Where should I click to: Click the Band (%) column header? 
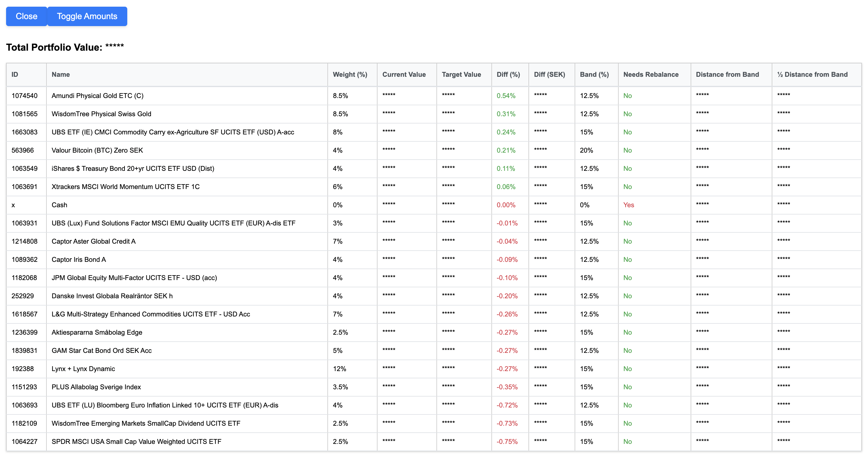coord(594,74)
